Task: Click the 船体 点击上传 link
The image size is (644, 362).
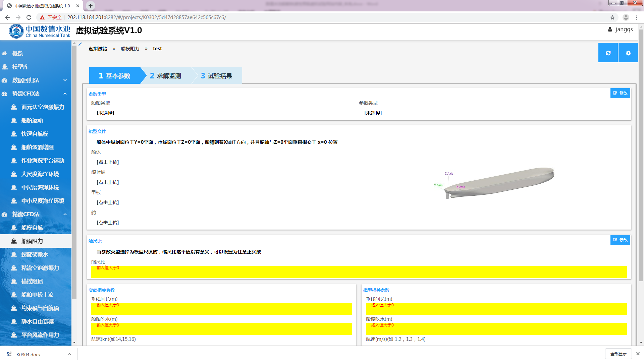Action: [x=108, y=162]
